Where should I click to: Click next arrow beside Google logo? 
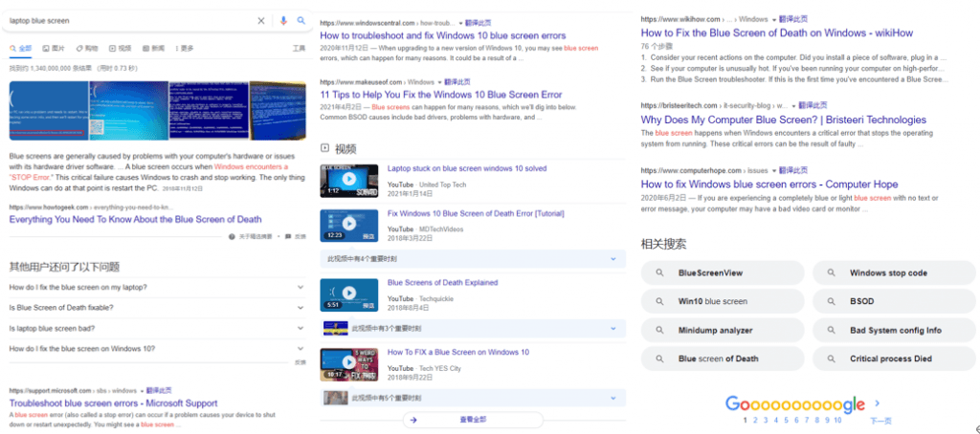(878, 403)
